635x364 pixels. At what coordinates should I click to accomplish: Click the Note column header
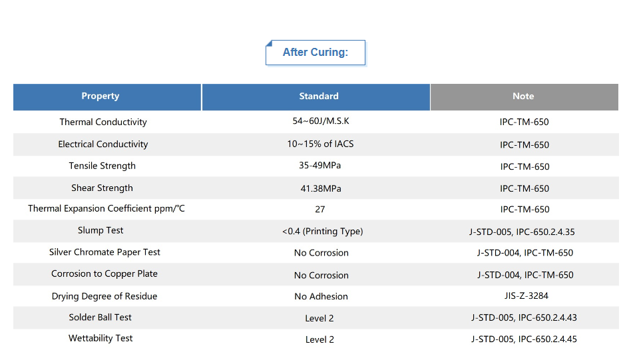tap(523, 96)
